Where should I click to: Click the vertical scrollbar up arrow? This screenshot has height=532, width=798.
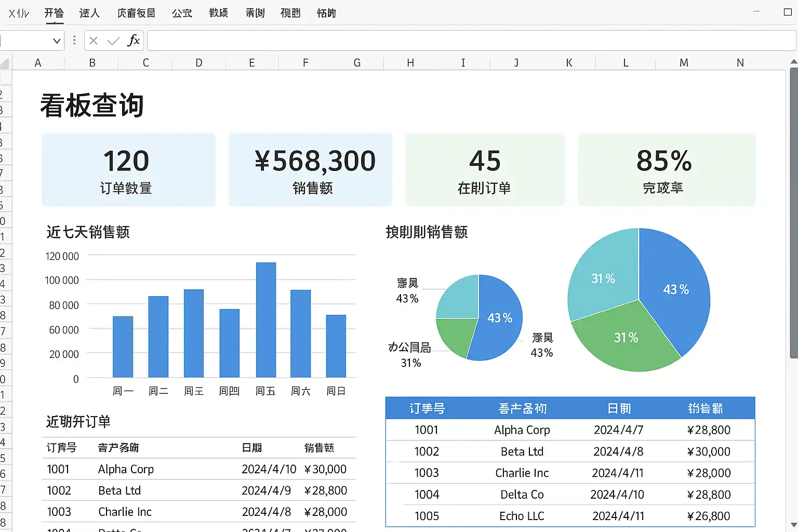[x=793, y=62]
